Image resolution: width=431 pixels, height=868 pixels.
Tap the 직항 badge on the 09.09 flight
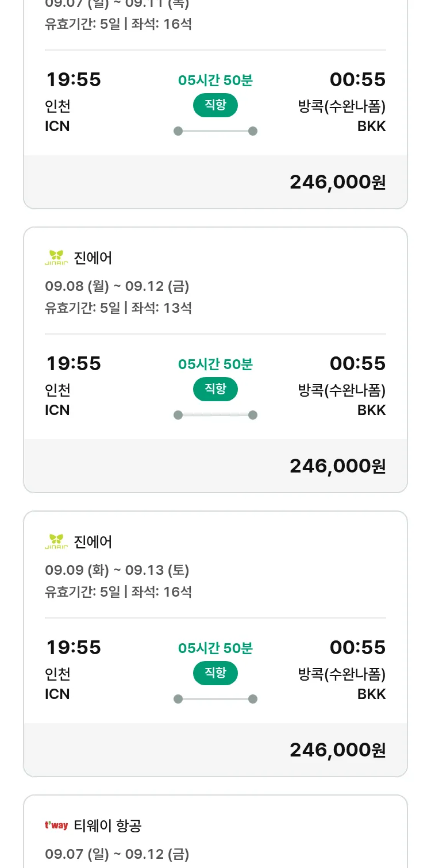coord(215,673)
